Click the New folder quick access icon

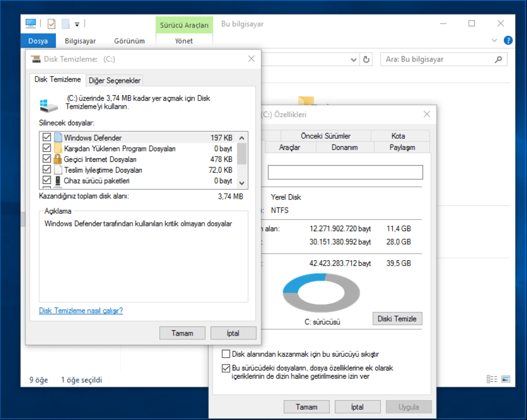[x=66, y=24]
